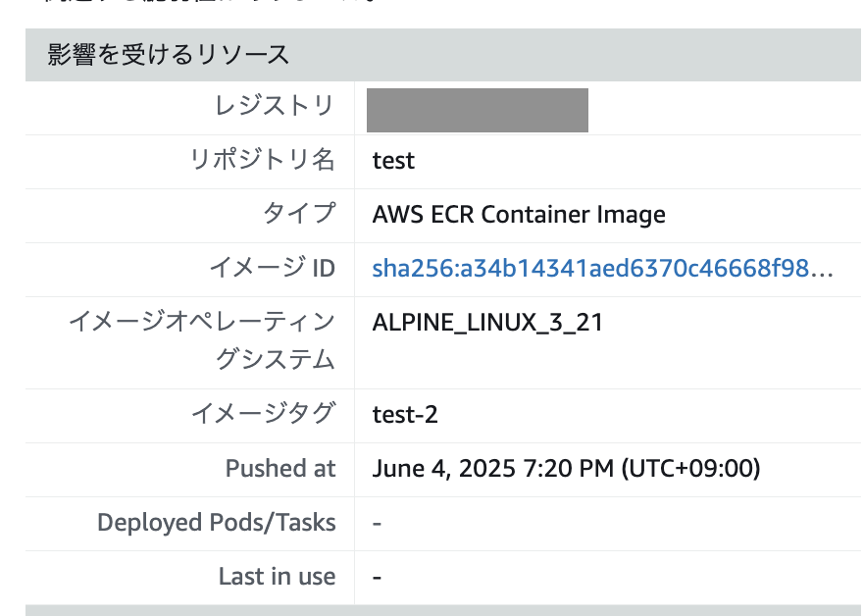Click the タイプ row label
Screen dimensions: 863x616
pos(299,214)
